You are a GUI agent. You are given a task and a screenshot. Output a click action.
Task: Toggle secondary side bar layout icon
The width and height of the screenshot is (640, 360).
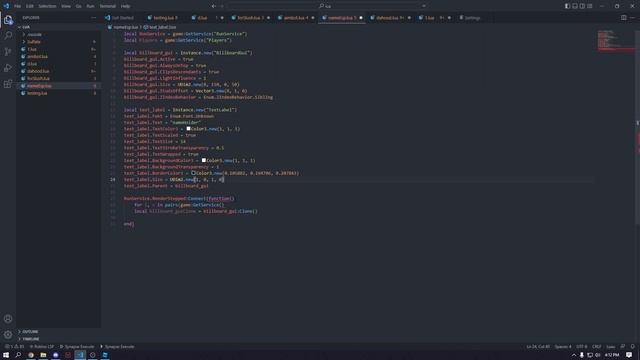[x=582, y=6]
